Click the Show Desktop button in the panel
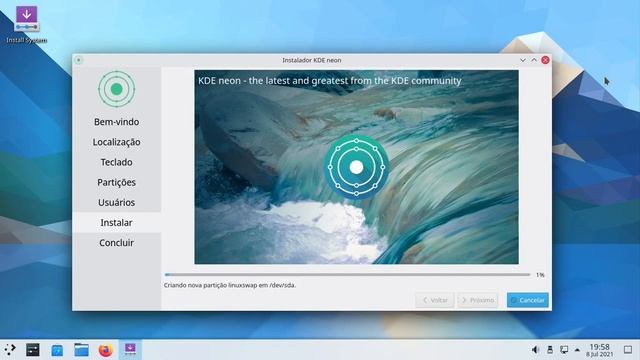The width and height of the screenshot is (640, 360). click(x=628, y=349)
